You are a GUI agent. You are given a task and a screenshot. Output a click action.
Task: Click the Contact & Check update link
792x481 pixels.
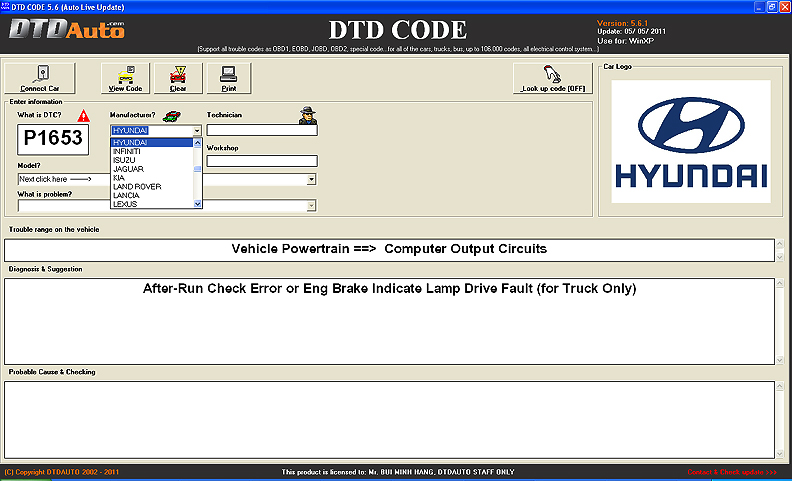coord(732,472)
